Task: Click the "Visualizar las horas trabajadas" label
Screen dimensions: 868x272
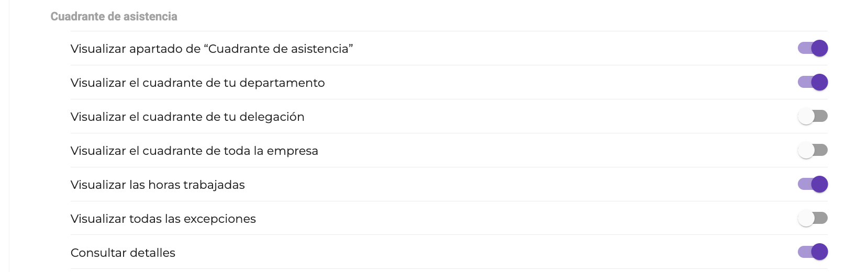Action: (158, 185)
